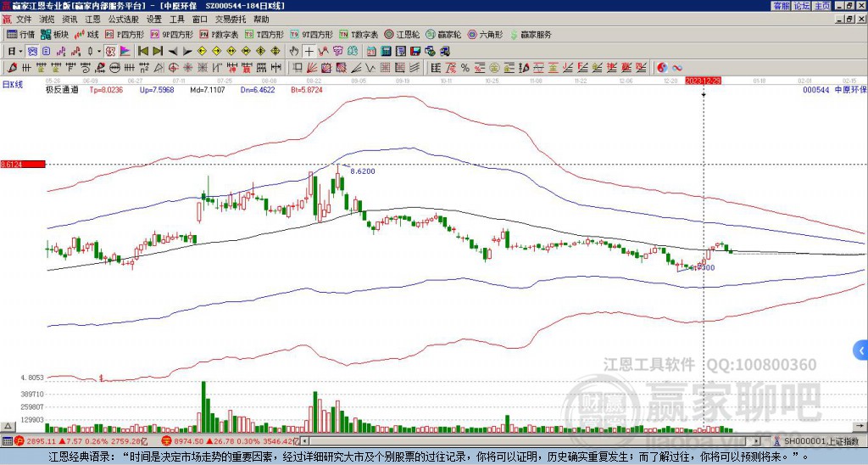The height and width of the screenshot is (465, 868).
Task: Jump to last bar with green skip-forward icon
Action: (x=158, y=52)
